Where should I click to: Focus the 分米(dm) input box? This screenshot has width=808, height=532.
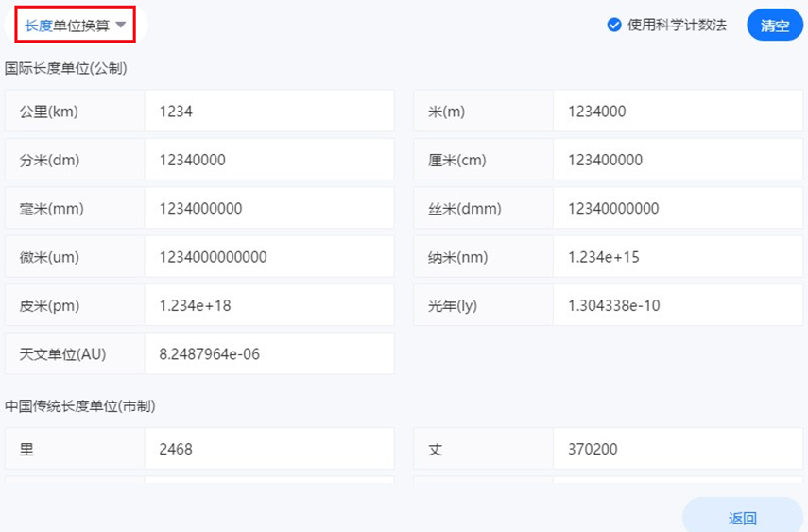[268, 160]
